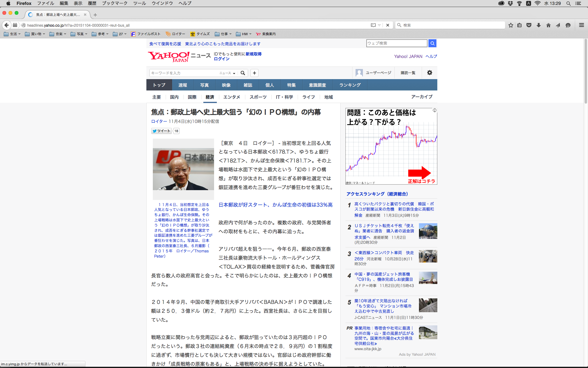Switch to the ランキング tab

tap(350, 85)
